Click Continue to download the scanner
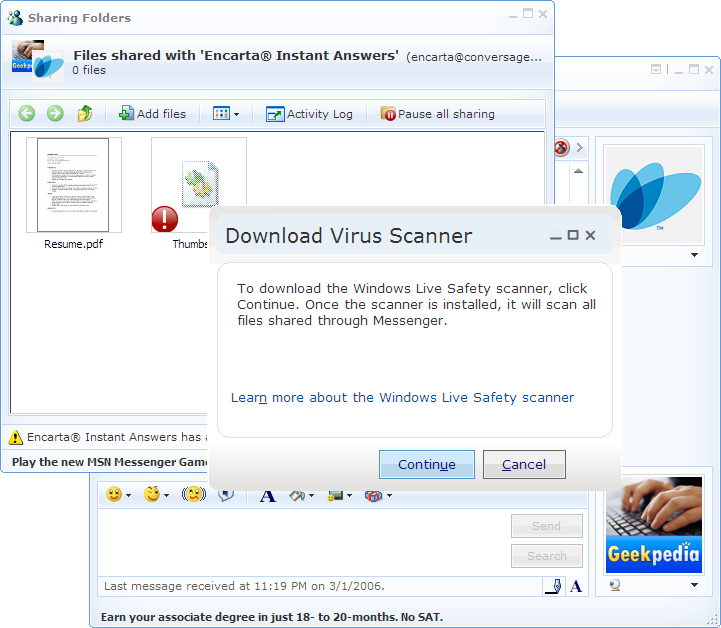Viewport: 721px width, 628px height. (x=427, y=464)
